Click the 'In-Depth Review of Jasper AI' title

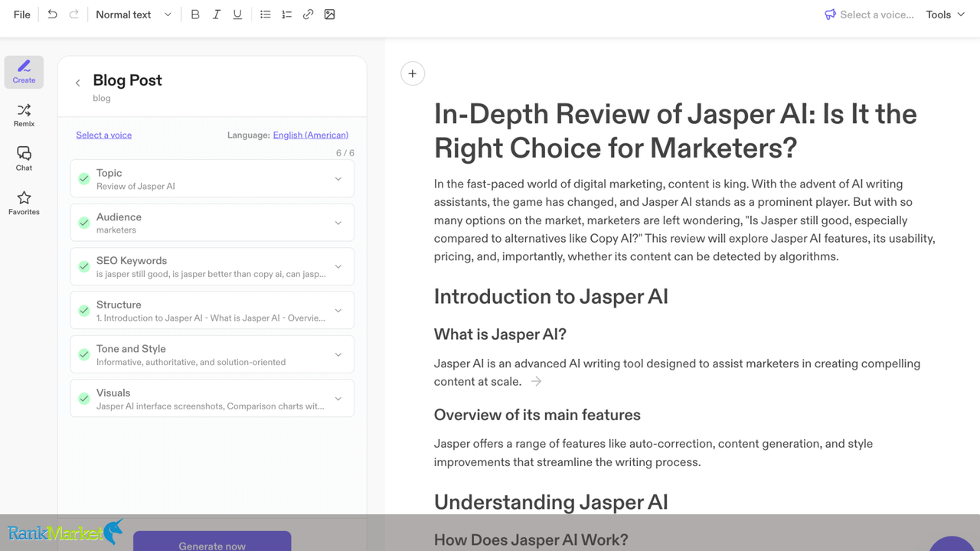[x=675, y=131]
